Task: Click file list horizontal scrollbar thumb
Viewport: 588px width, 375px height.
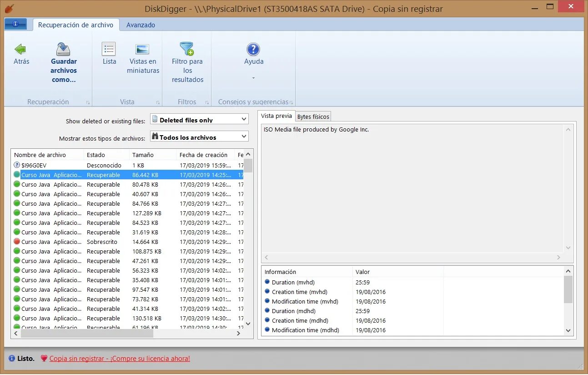Action: click(87, 333)
